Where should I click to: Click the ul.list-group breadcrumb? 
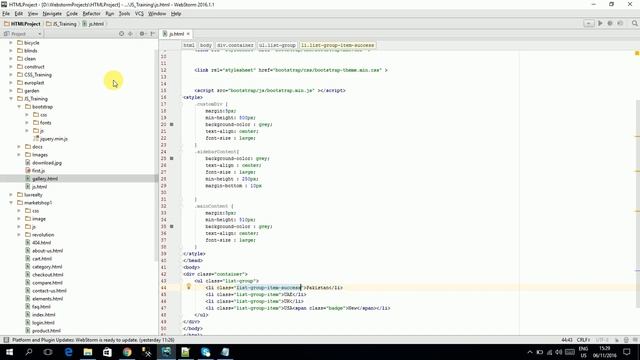pyautogui.click(x=277, y=45)
